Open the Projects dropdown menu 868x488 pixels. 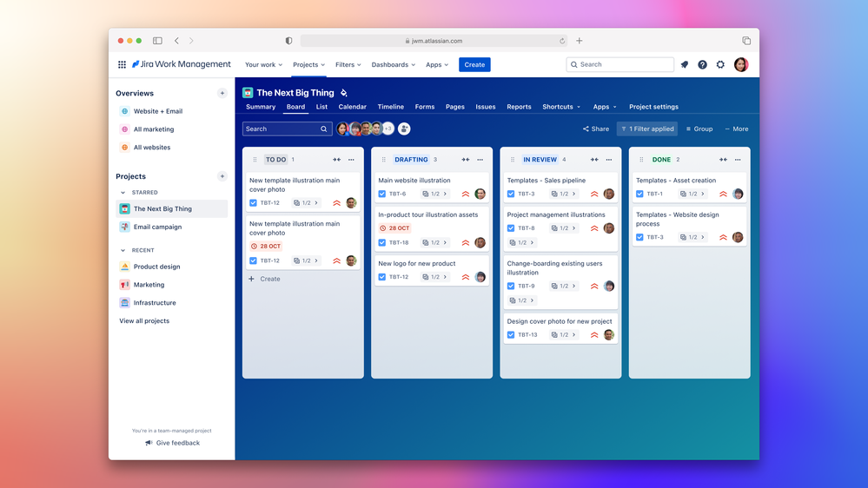pyautogui.click(x=309, y=65)
